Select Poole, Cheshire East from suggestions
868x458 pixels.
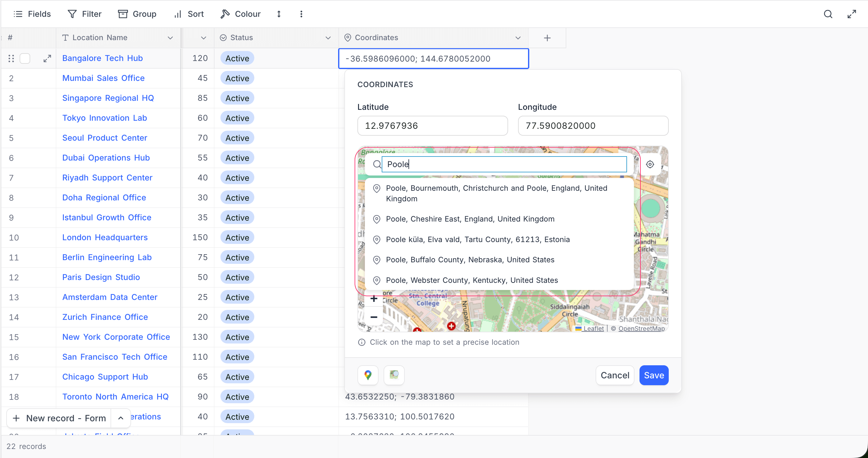(470, 219)
